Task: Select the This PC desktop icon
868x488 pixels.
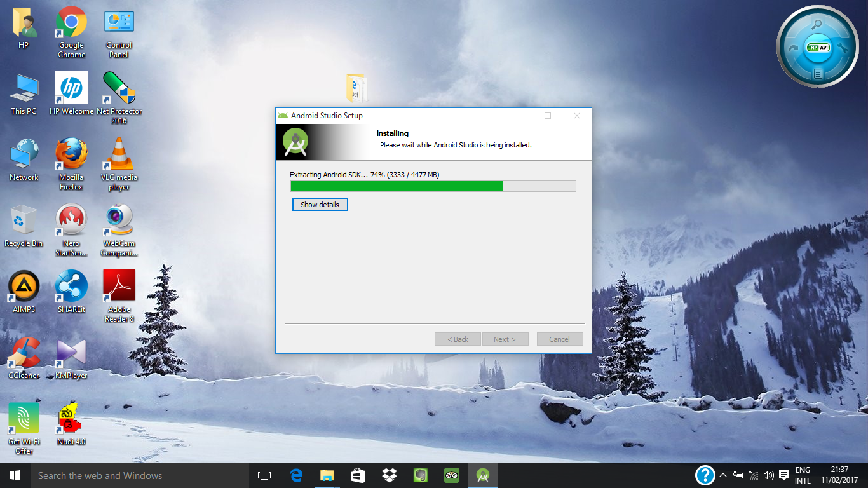Action: tap(24, 93)
